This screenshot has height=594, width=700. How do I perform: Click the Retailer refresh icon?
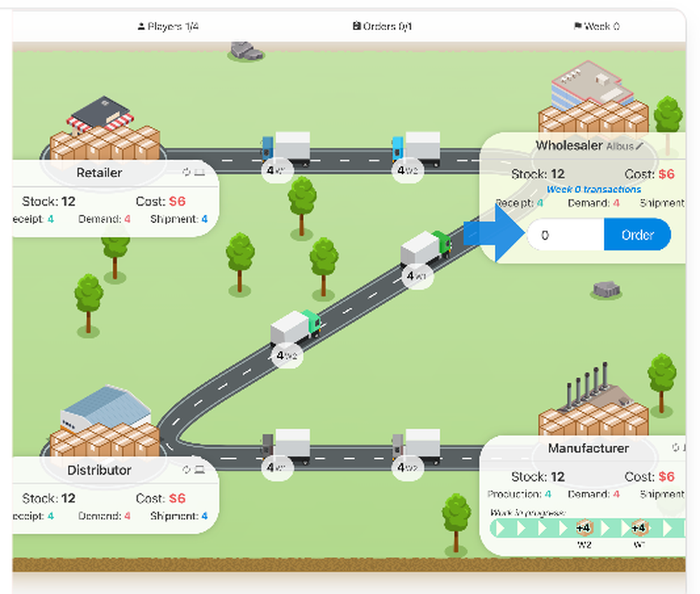click(x=187, y=172)
